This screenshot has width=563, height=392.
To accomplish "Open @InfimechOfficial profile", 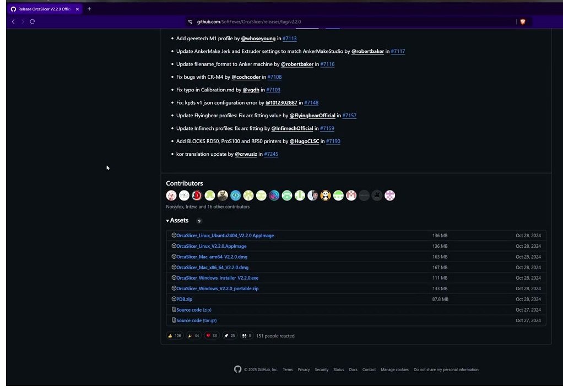I will pos(293,128).
